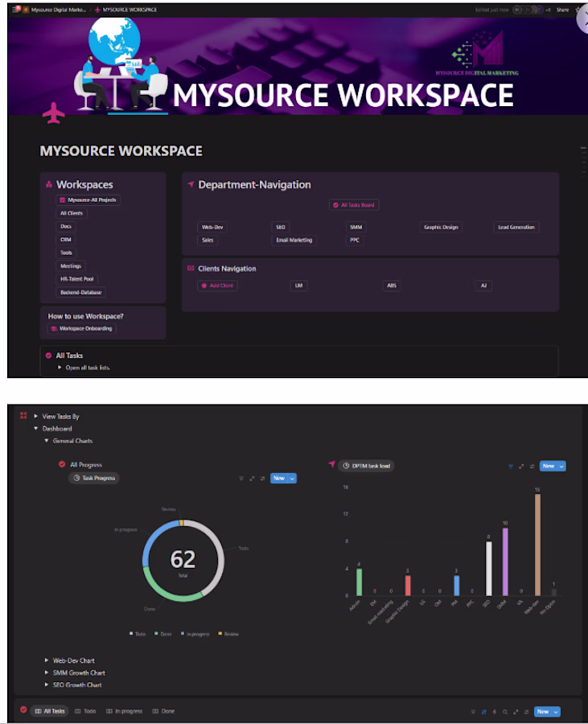
Task: Click the Share button
Action: (562, 10)
